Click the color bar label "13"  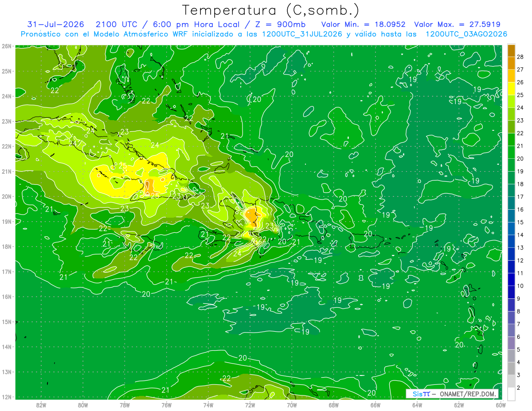pyautogui.click(x=520, y=248)
